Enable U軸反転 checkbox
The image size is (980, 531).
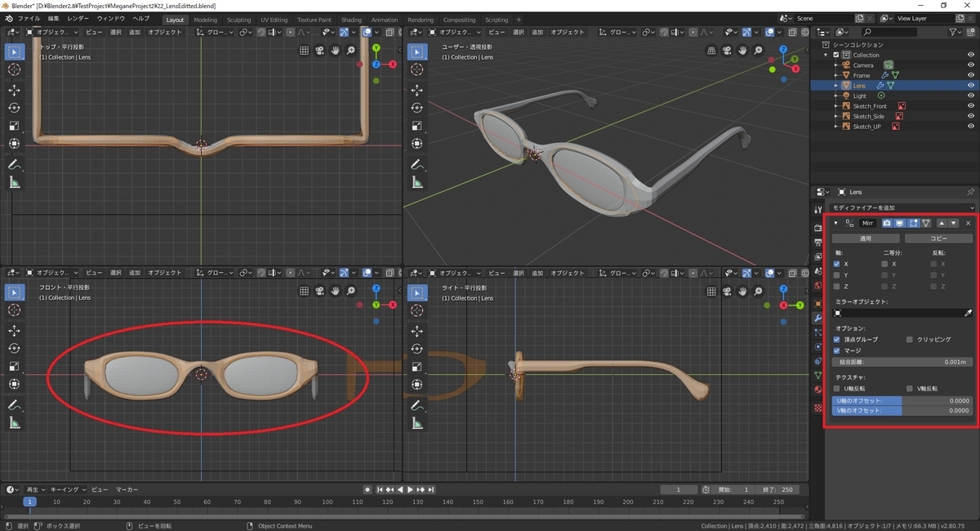point(836,389)
